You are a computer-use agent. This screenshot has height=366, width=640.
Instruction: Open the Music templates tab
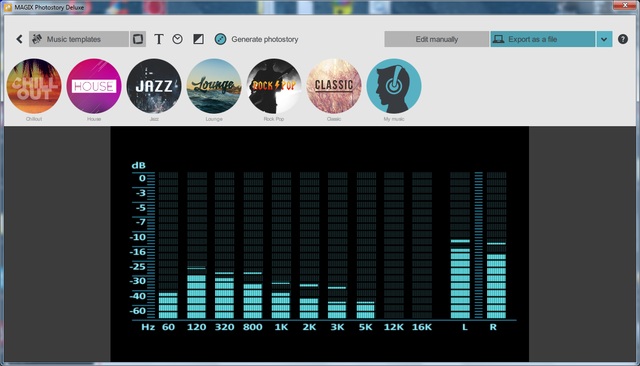pyautogui.click(x=79, y=39)
